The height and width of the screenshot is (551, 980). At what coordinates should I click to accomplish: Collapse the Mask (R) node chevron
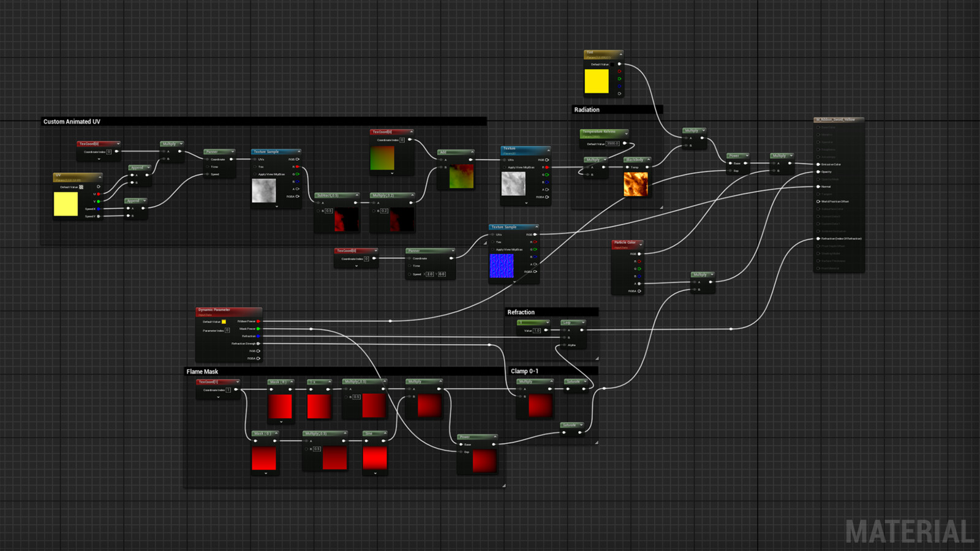(292, 382)
